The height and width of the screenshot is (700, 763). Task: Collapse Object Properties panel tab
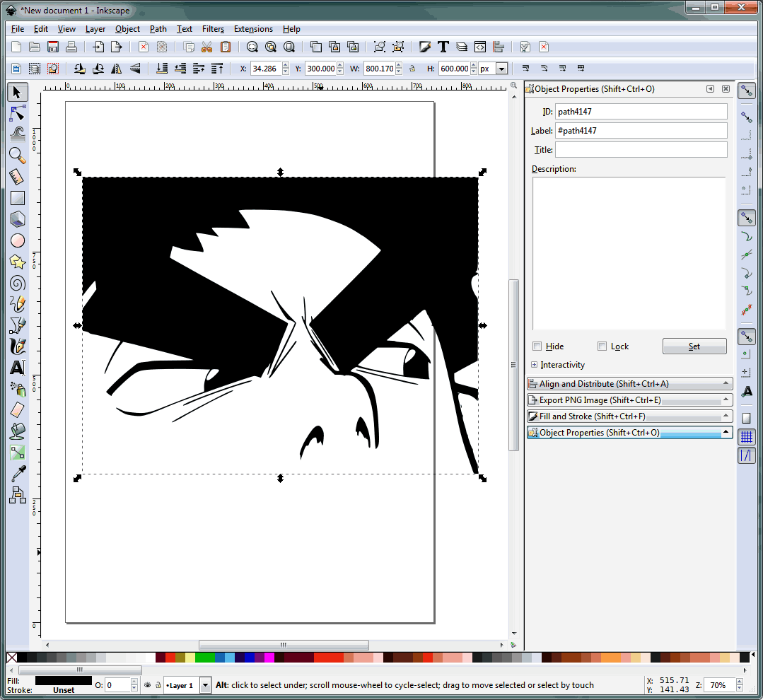[629, 433]
